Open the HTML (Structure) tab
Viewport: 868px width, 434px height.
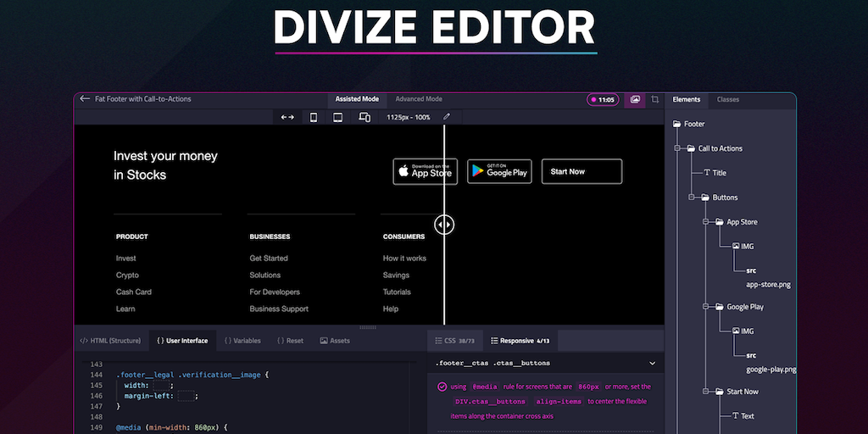tap(110, 341)
